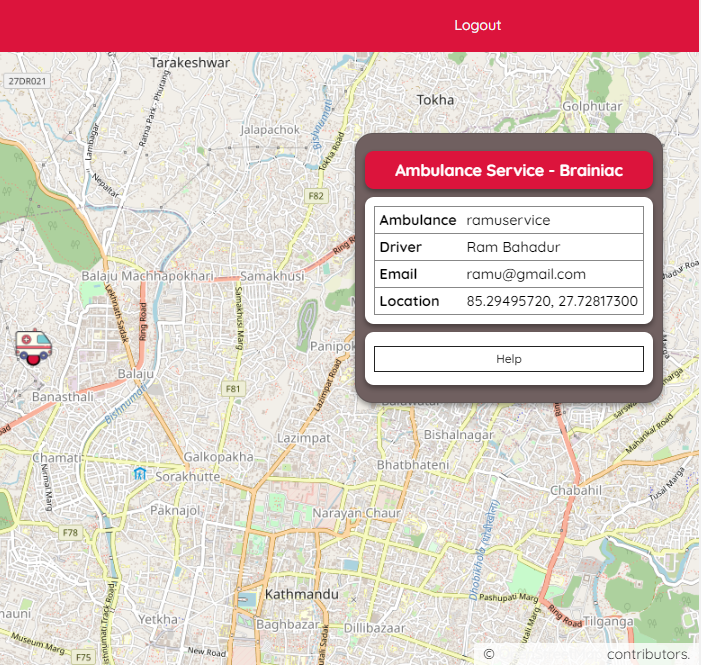The height and width of the screenshot is (665, 701).
Task: Click the Jalapachok label on the map
Action: pos(270,130)
